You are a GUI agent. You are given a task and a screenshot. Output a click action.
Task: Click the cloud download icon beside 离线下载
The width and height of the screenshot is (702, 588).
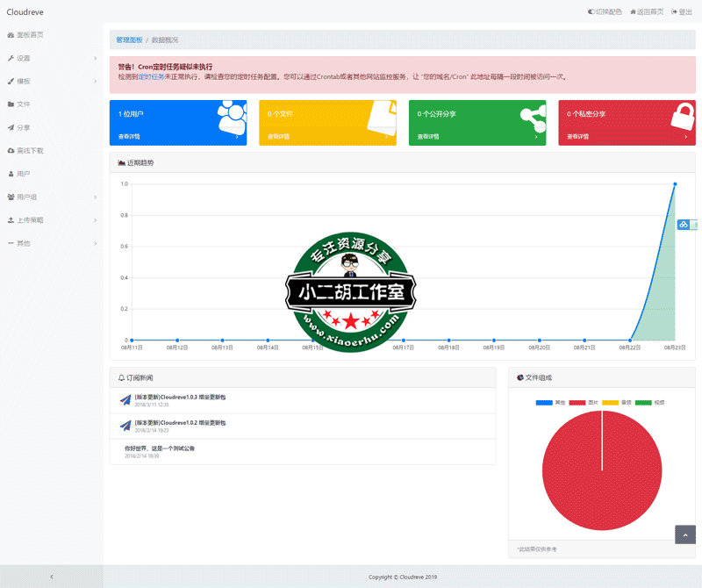point(11,151)
